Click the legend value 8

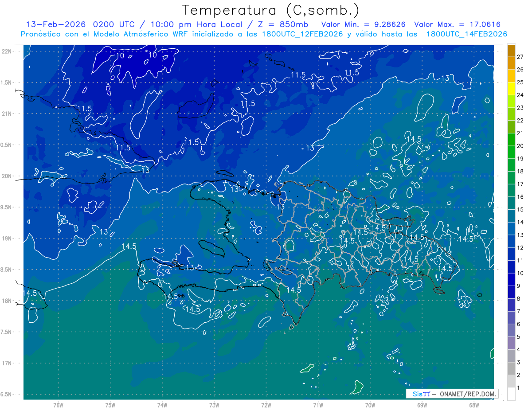pyautogui.click(x=519, y=298)
